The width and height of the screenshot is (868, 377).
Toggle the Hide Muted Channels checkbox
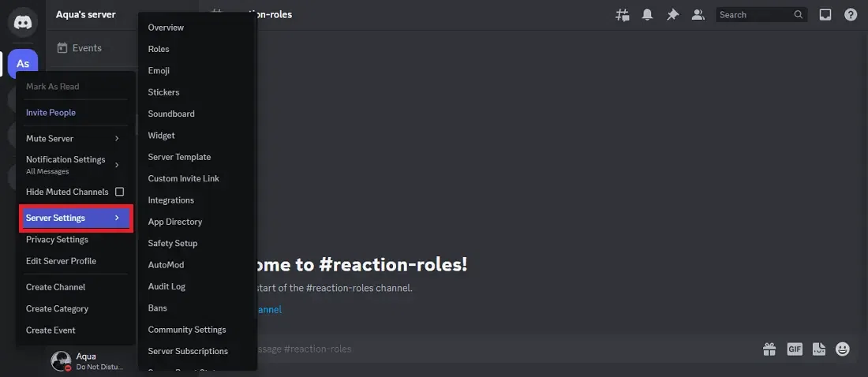(x=119, y=192)
